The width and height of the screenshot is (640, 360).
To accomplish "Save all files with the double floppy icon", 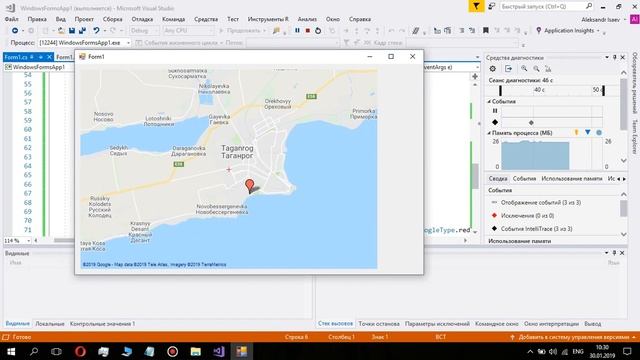I will pos(82,31).
